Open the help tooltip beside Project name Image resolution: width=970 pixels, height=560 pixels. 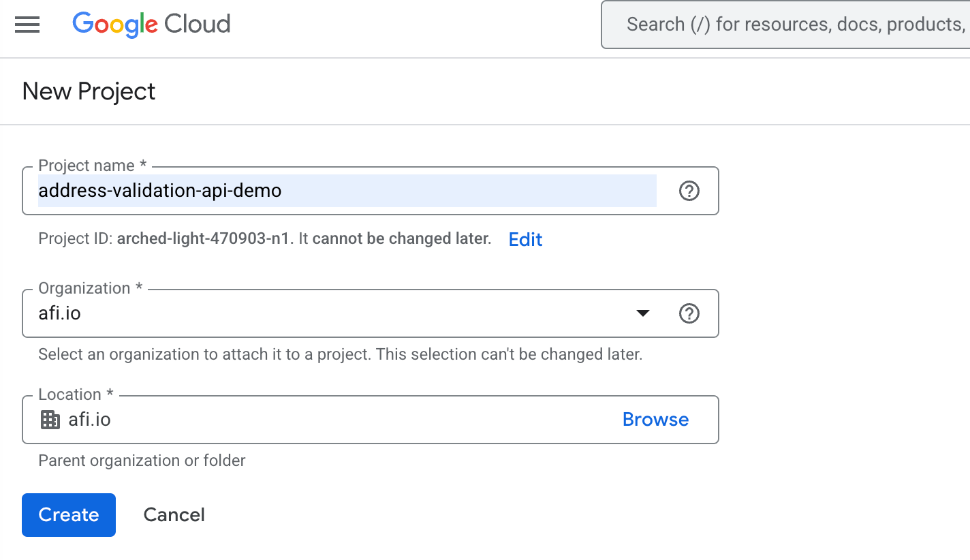[x=689, y=191]
